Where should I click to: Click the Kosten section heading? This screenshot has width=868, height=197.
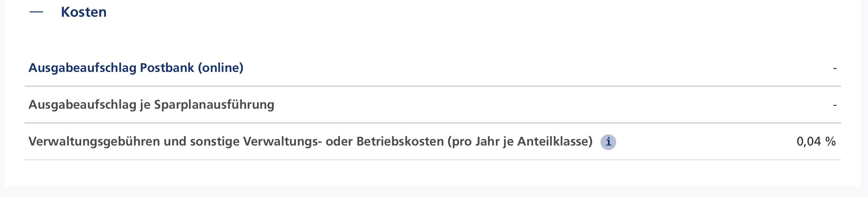[84, 12]
